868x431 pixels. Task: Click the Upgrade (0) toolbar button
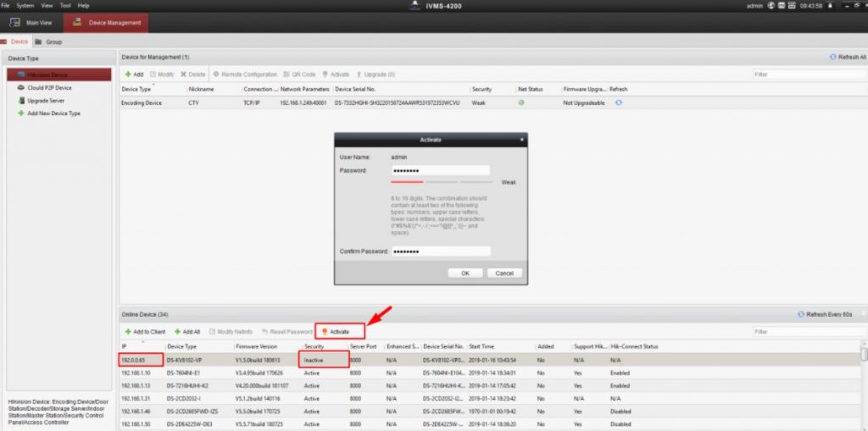(x=376, y=75)
